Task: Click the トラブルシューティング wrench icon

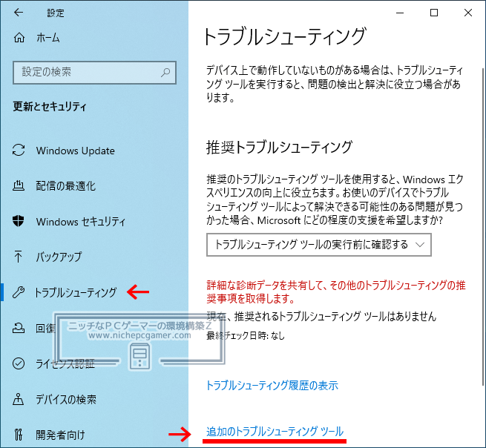Action: click(19, 292)
